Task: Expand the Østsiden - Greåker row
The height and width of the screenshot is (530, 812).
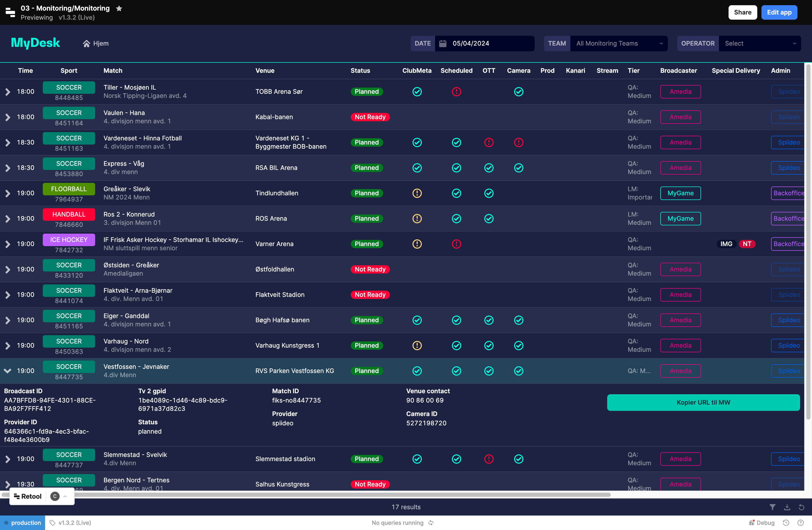Action: tap(8, 270)
